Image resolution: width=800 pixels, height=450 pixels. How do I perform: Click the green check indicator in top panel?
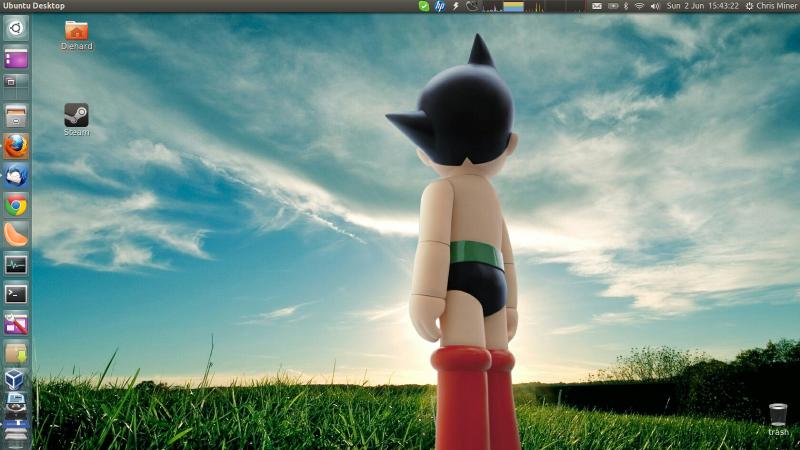click(x=423, y=6)
